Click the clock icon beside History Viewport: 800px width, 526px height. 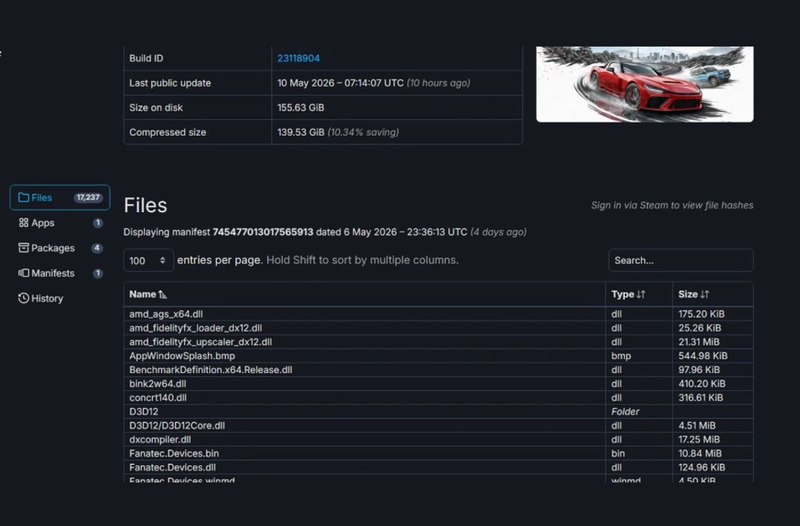[x=23, y=298]
